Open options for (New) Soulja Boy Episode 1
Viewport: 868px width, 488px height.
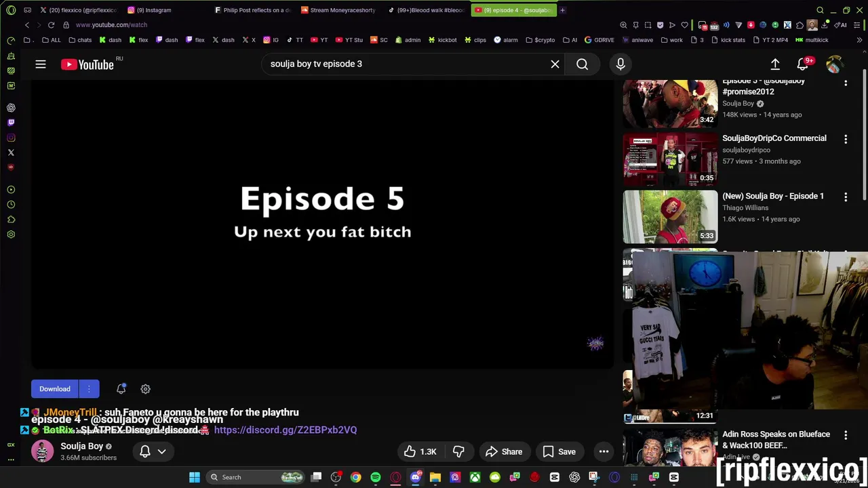click(846, 197)
